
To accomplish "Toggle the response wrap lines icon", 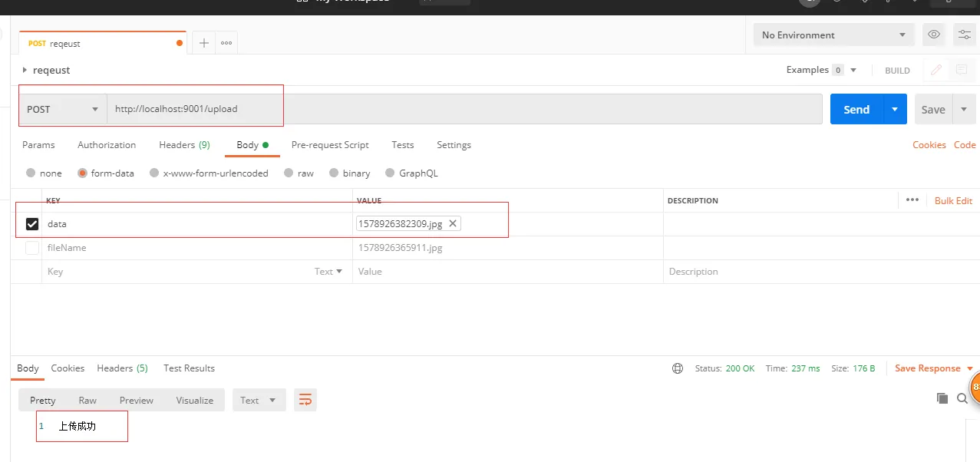I will coord(305,400).
